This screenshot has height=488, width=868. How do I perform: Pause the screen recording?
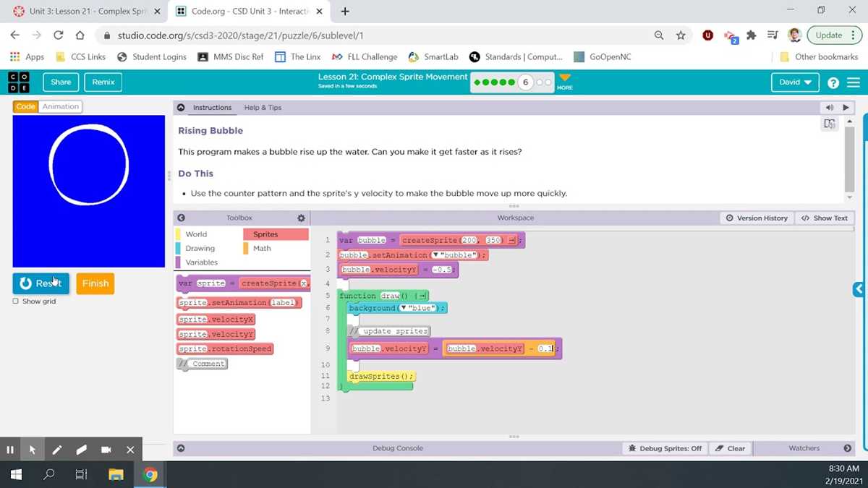coord(10,450)
